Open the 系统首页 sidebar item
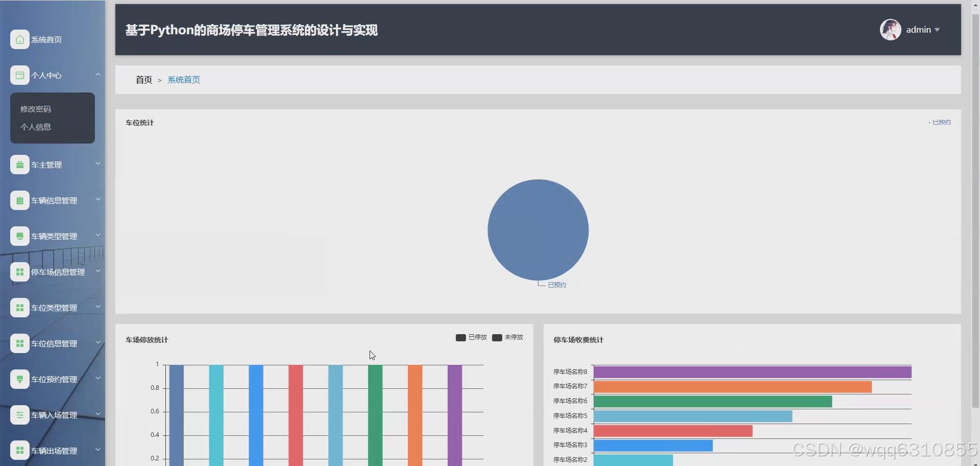 click(x=46, y=40)
